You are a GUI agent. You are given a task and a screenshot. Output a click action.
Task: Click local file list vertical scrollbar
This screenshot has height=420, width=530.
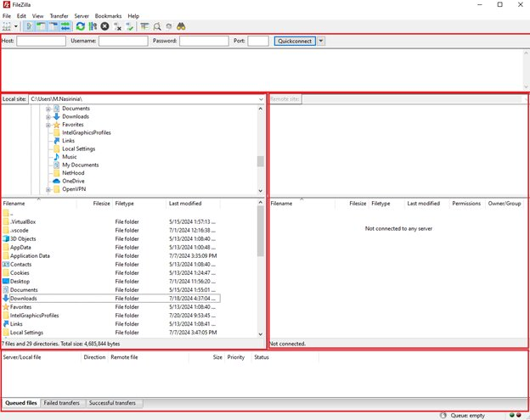pos(260,268)
